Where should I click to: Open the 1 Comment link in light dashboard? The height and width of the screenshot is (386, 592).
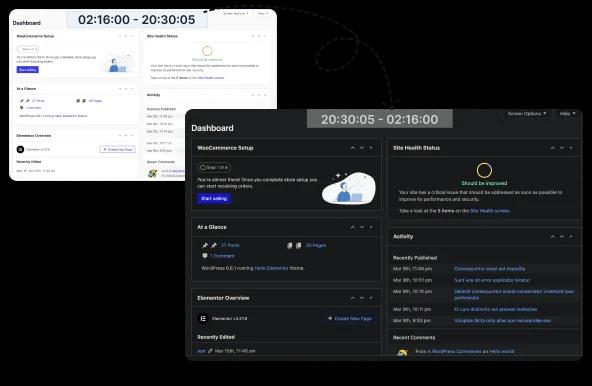[x=33, y=108]
